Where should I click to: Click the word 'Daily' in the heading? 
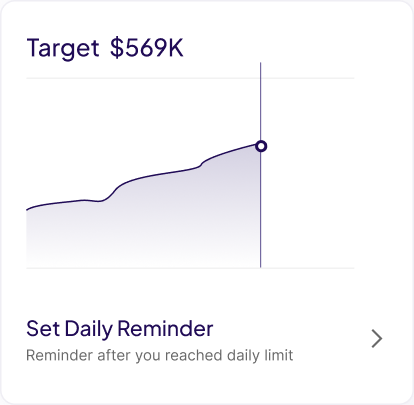click(x=89, y=329)
